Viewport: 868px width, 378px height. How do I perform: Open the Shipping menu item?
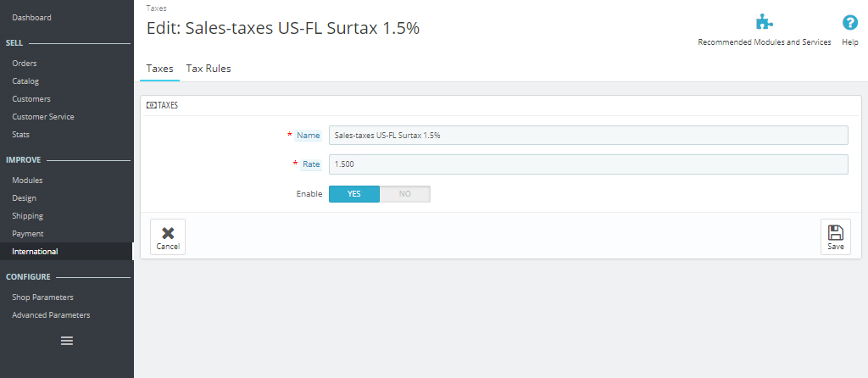pos(28,216)
